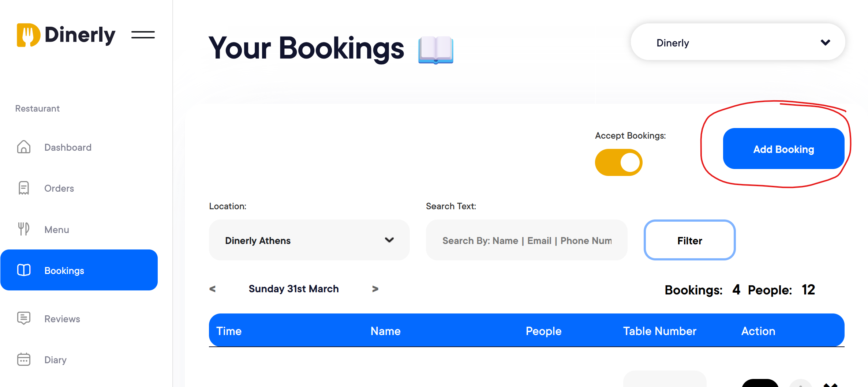Click the Bookings open-book icon
The height and width of the screenshot is (387, 868).
click(24, 270)
